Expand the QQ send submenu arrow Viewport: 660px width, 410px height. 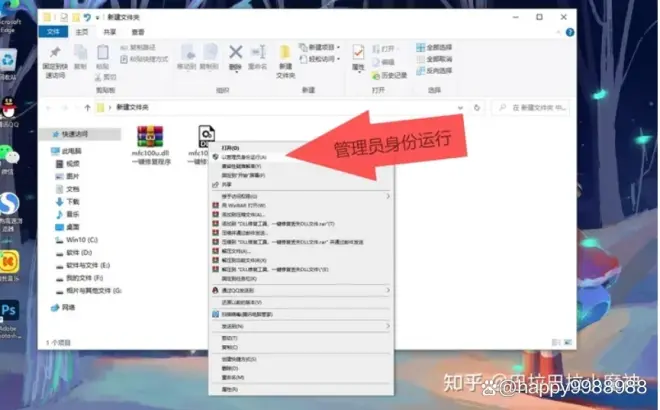389,289
